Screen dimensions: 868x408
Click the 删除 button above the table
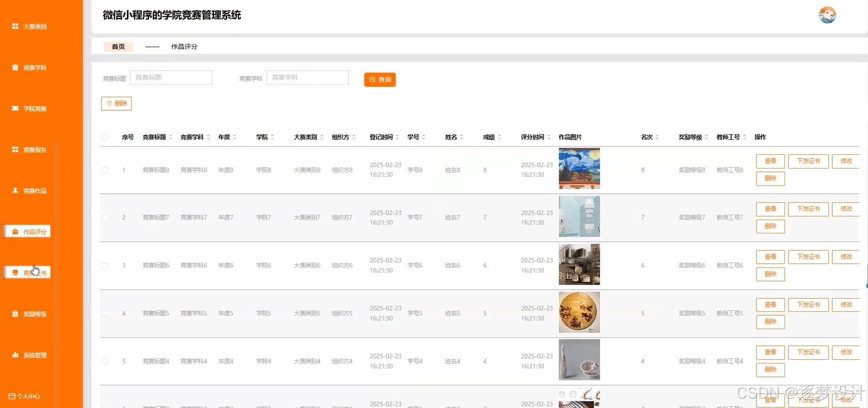click(x=116, y=103)
